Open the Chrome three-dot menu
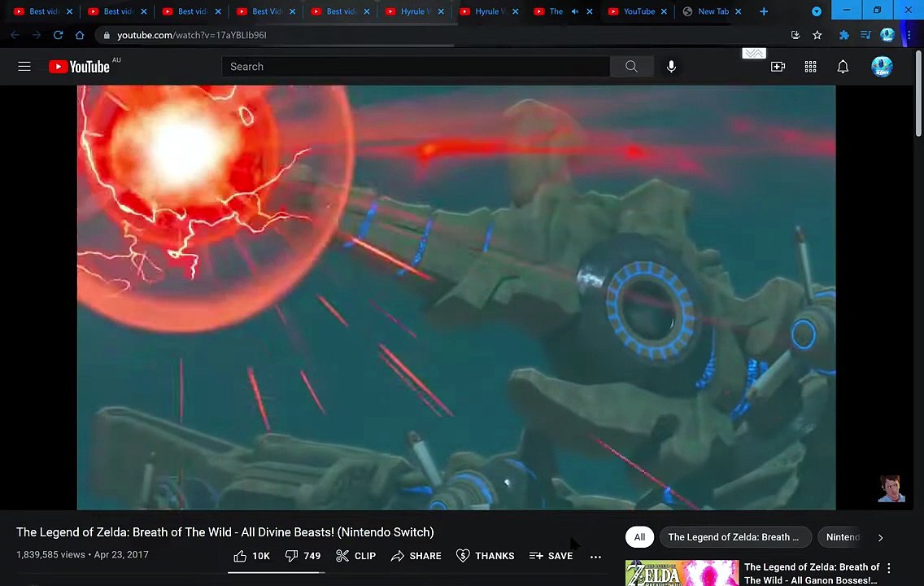This screenshot has height=586, width=924. [x=909, y=35]
